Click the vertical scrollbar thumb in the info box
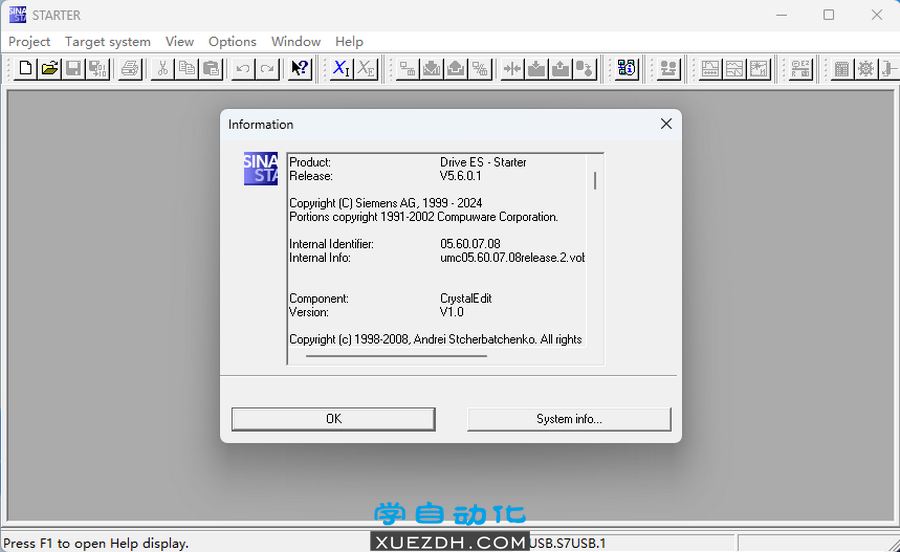Image resolution: width=900 pixels, height=552 pixels. pyautogui.click(x=595, y=180)
